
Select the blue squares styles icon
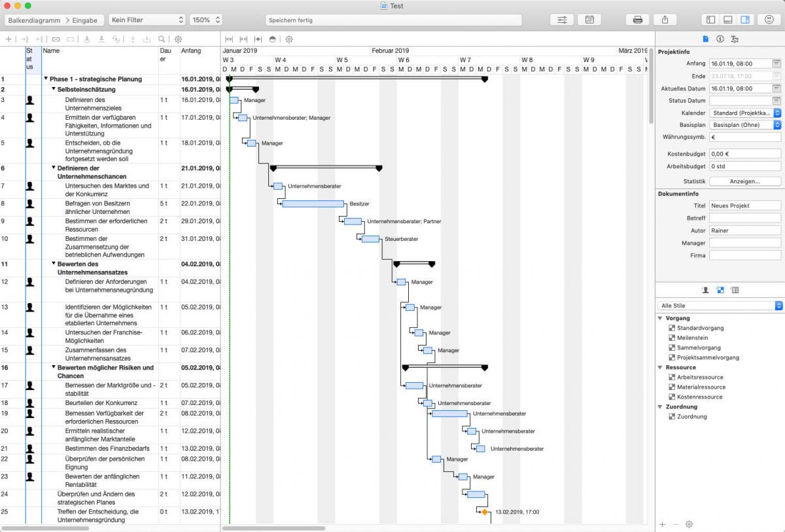coord(720,289)
